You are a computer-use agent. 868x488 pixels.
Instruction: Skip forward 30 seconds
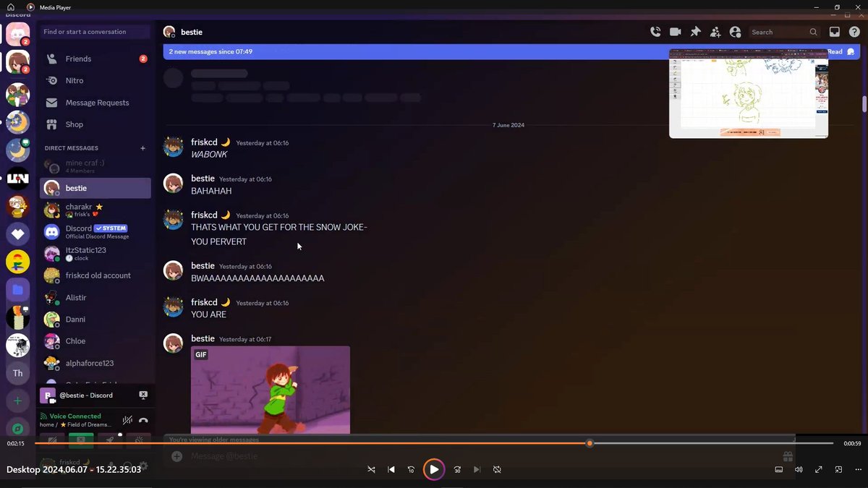[457, 469]
